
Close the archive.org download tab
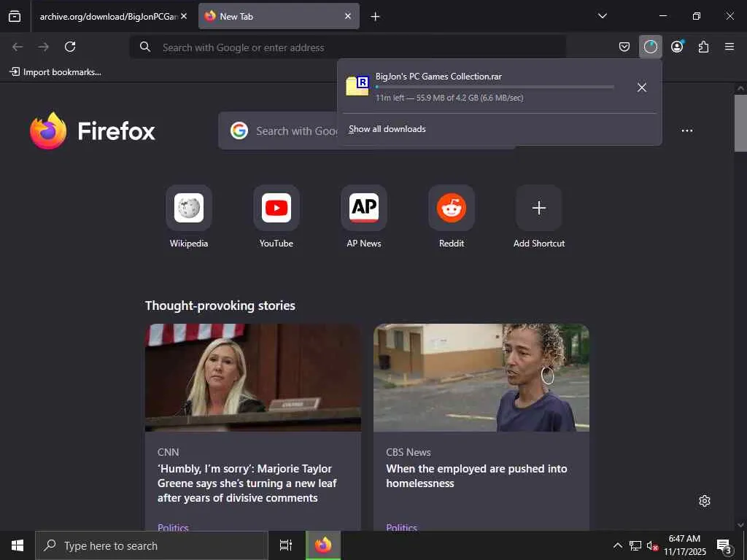click(x=184, y=16)
